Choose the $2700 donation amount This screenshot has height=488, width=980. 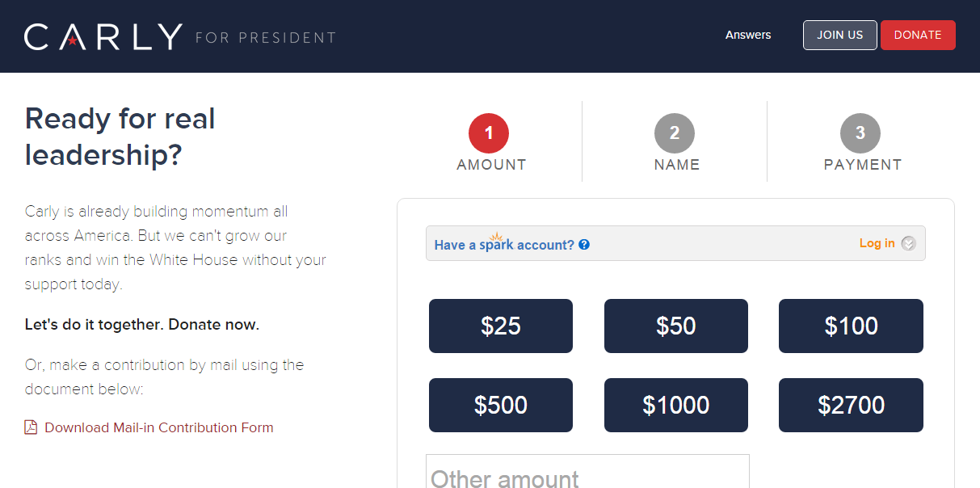[x=851, y=405]
